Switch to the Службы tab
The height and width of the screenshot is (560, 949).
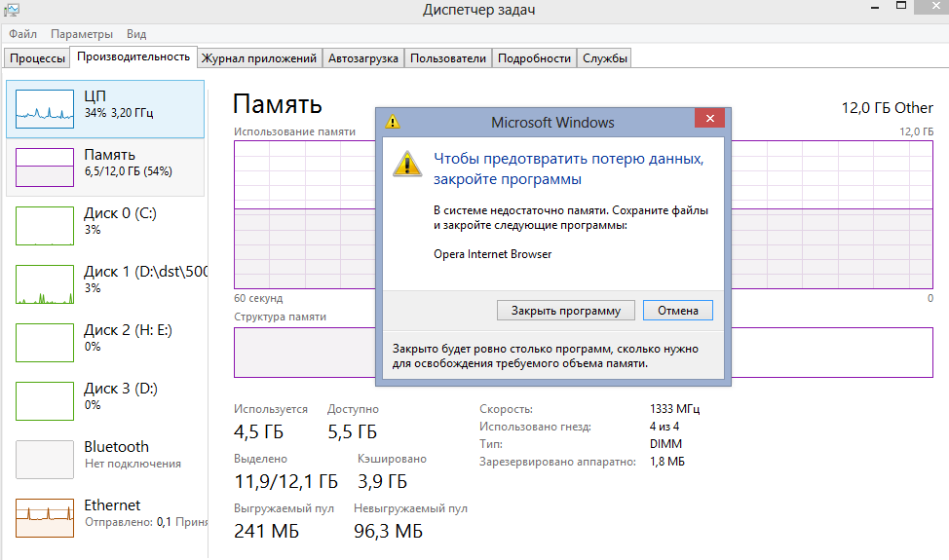coord(605,58)
